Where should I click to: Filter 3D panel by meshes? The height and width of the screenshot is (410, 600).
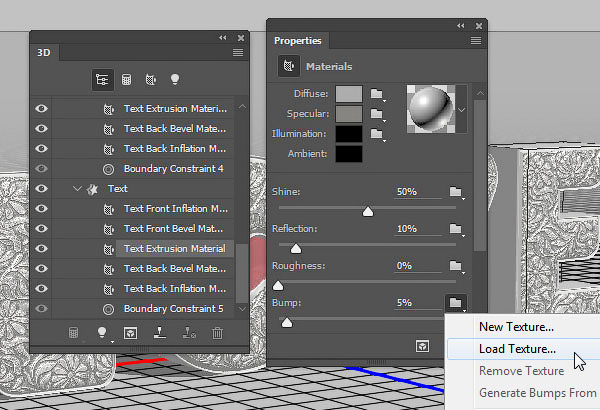(x=126, y=80)
